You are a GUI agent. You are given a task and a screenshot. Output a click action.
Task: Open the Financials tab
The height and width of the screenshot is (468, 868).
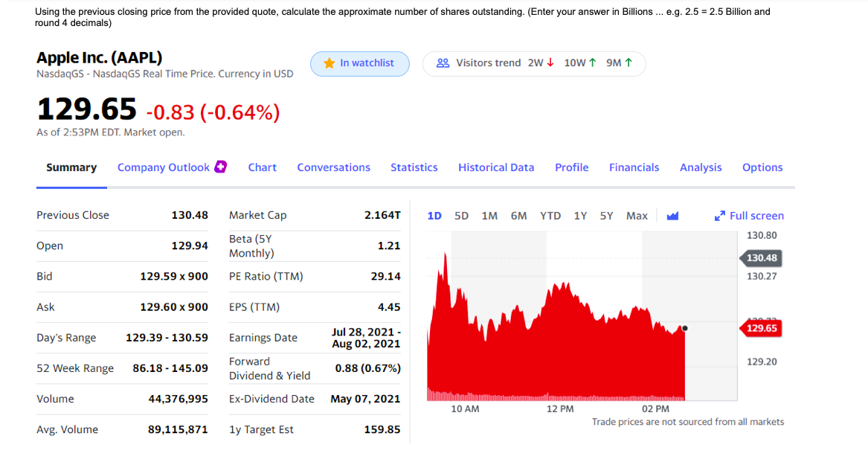(634, 167)
